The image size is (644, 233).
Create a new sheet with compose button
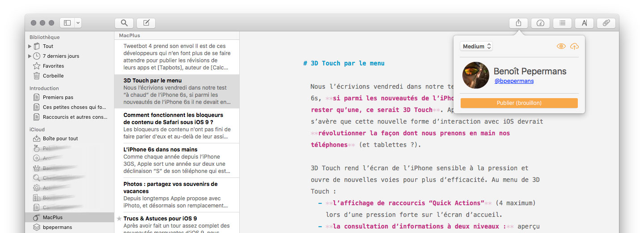coord(146,23)
